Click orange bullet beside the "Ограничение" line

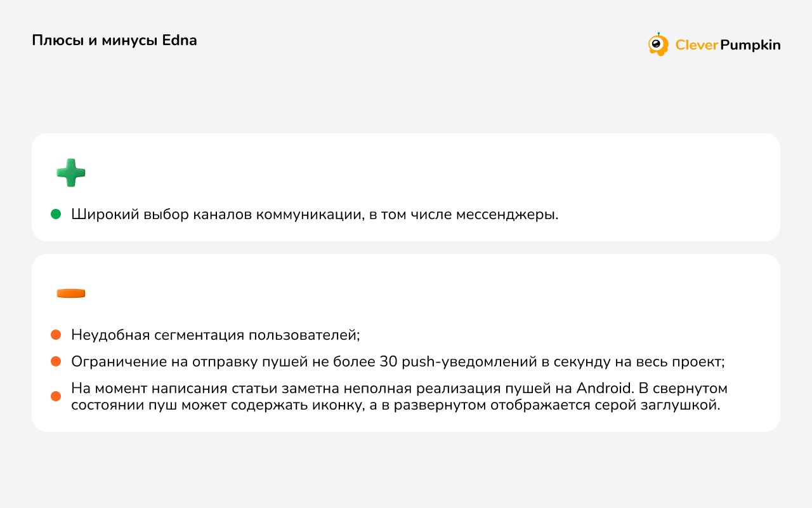56,361
